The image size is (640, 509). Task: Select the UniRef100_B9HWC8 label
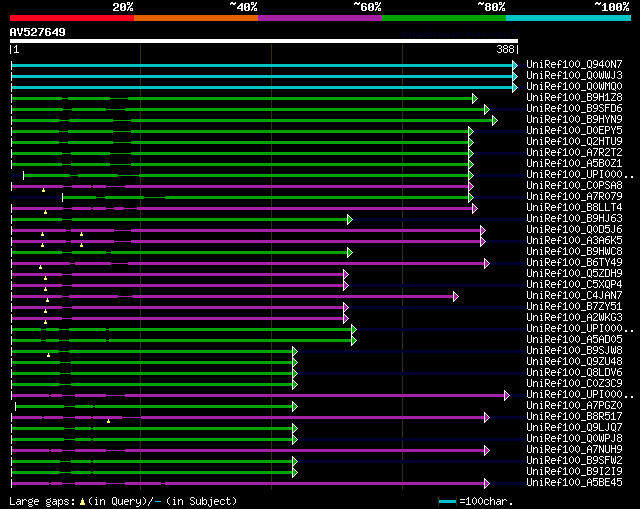click(x=574, y=251)
